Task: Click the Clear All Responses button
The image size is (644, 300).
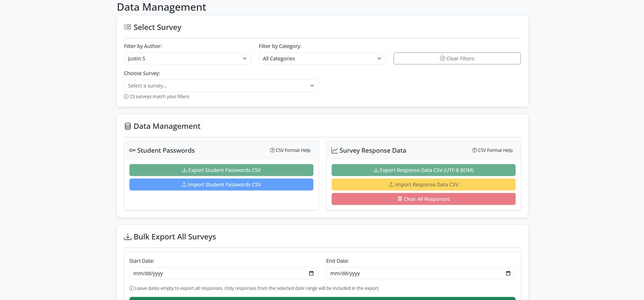Action: (x=423, y=199)
